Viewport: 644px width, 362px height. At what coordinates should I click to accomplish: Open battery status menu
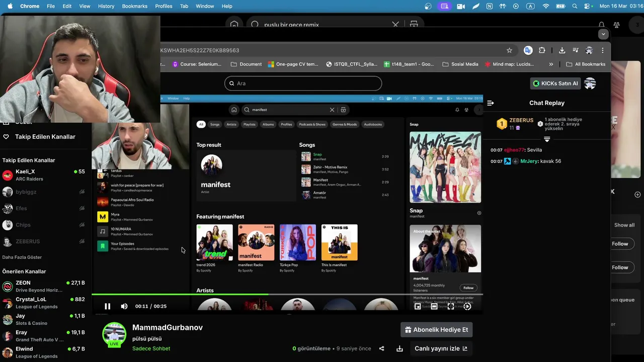click(x=560, y=6)
